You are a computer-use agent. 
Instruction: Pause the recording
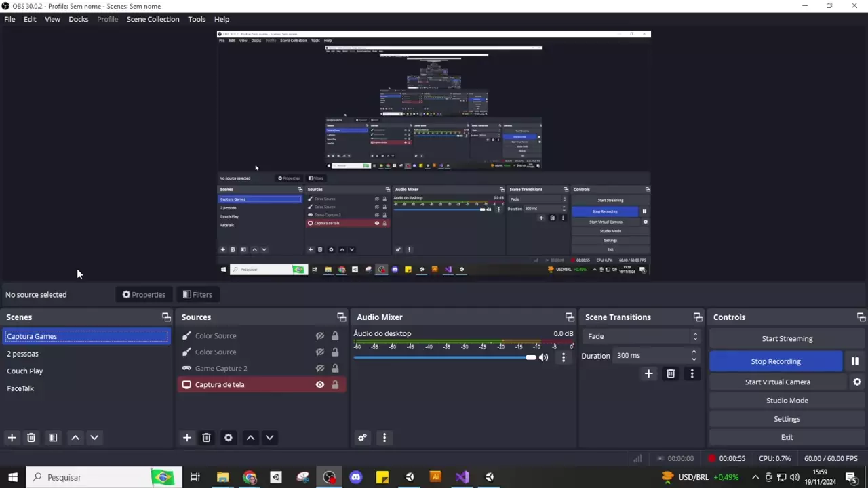click(855, 361)
